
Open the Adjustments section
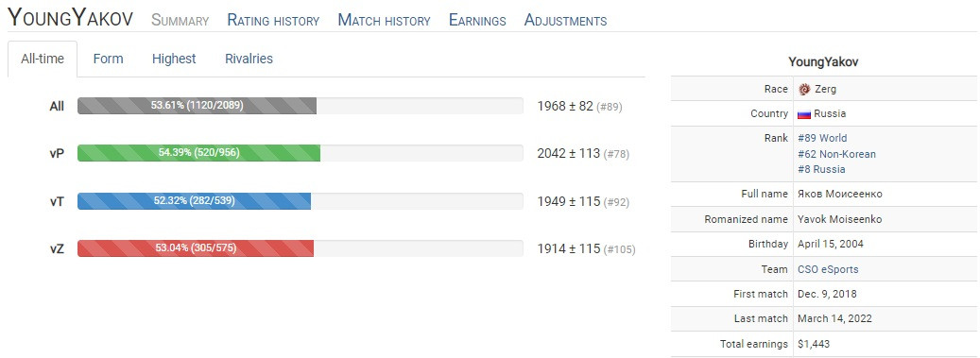(566, 20)
